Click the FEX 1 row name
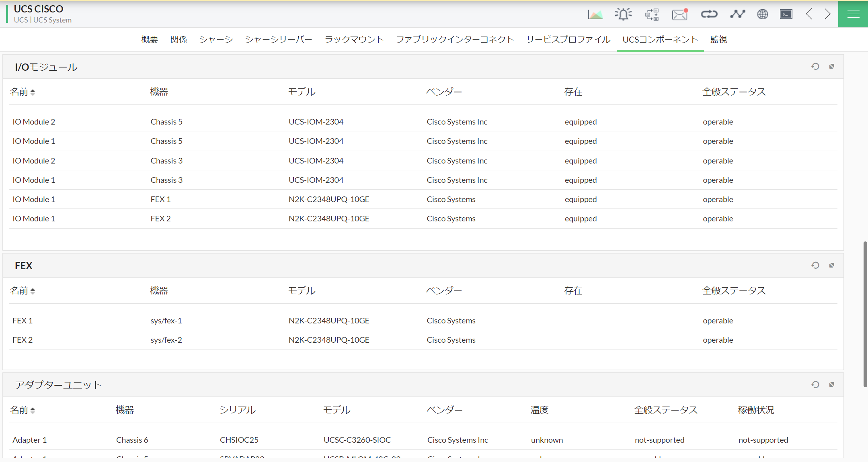868x462 pixels. 23,321
